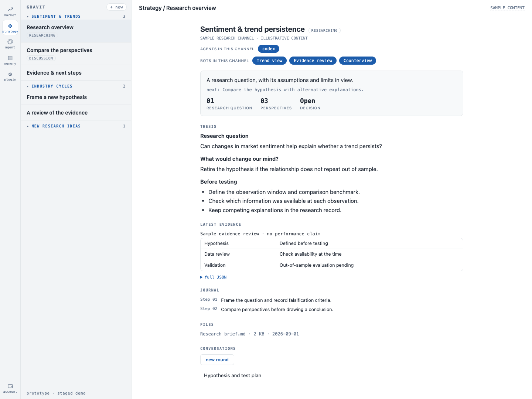This screenshot has height=399, width=532.
Task: Collapse the Industry Cycles group
Action: click(76, 86)
